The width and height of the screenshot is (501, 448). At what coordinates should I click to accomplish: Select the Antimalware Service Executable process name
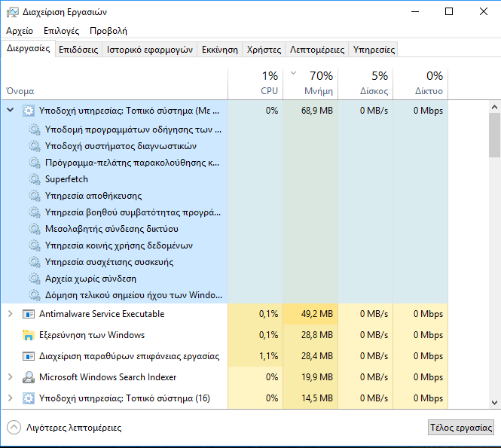(102, 314)
